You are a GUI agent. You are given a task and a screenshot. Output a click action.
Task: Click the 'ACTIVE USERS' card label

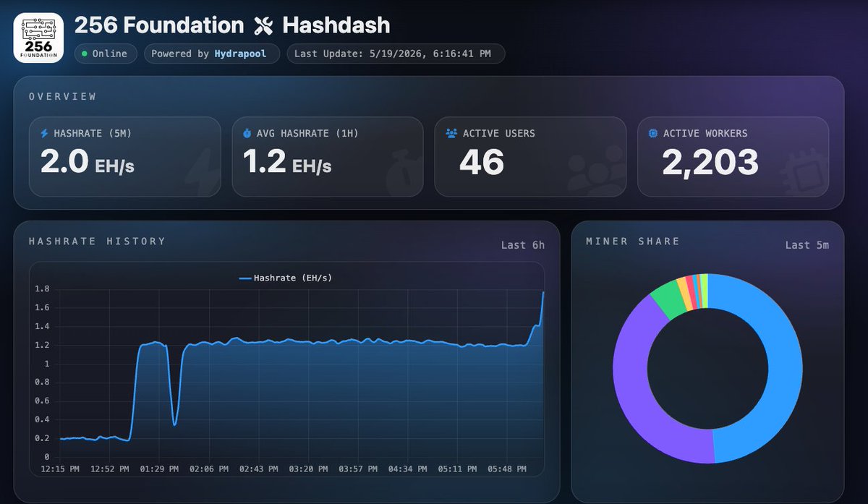[x=499, y=134]
